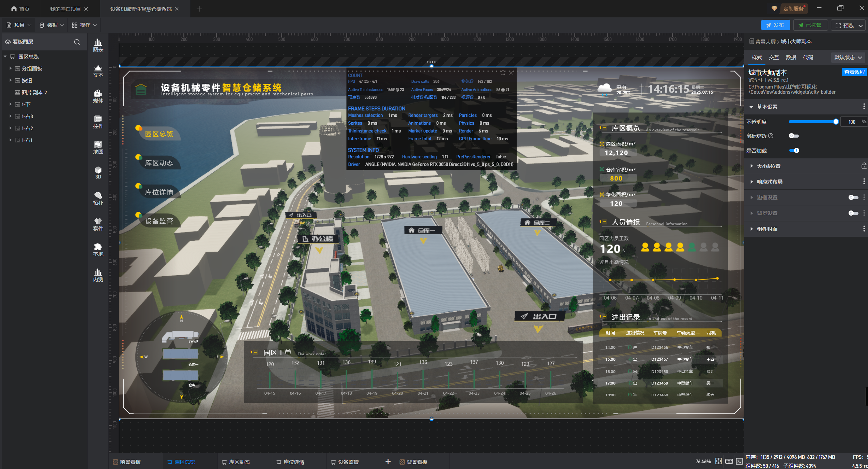Open the 拓扑 topology components panel
The width and height of the screenshot is (868, 469).
click(x=98, y=199)
